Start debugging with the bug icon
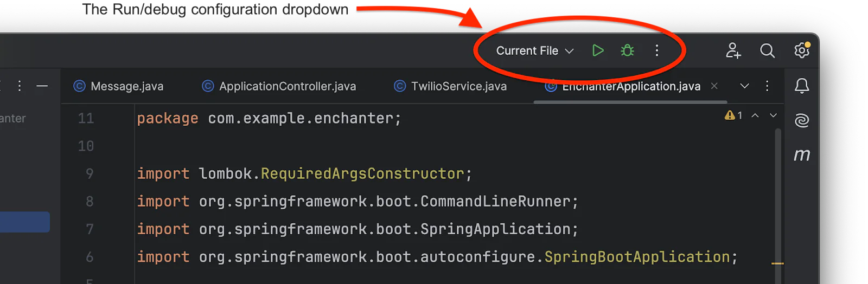The image size is (868, 284). click(x=628, y=50)
